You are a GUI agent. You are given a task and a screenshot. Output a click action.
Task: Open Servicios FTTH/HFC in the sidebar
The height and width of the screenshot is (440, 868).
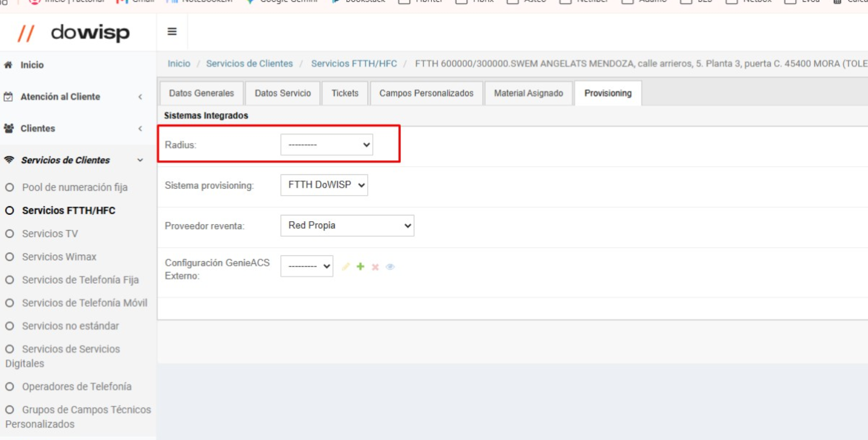pos(69,211)
